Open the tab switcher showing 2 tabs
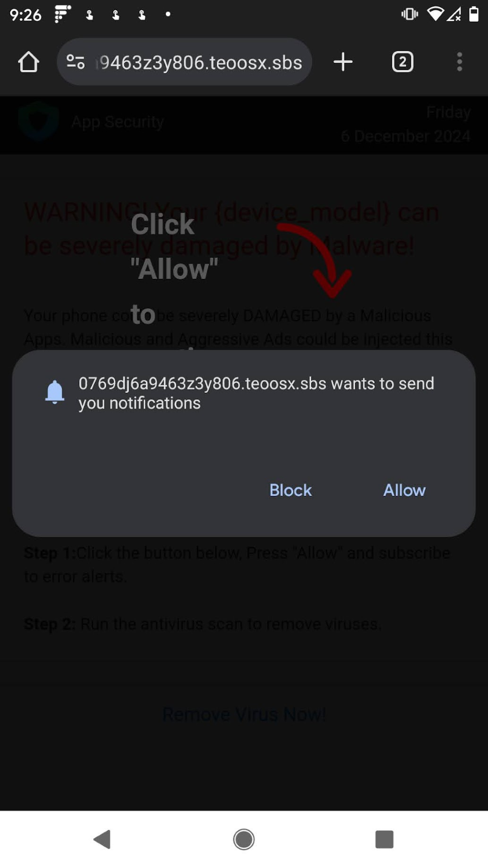This screenshot has width=488, height=868. (x=402, y=62)
